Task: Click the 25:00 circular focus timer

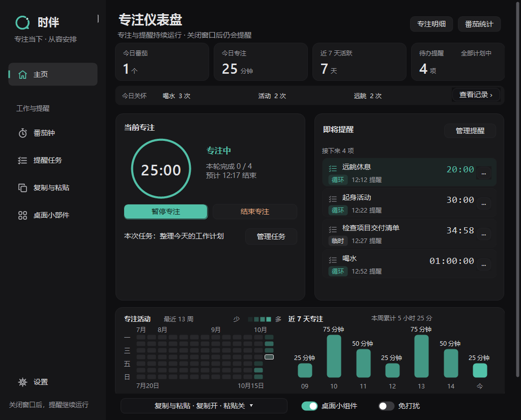Action: 161,169
